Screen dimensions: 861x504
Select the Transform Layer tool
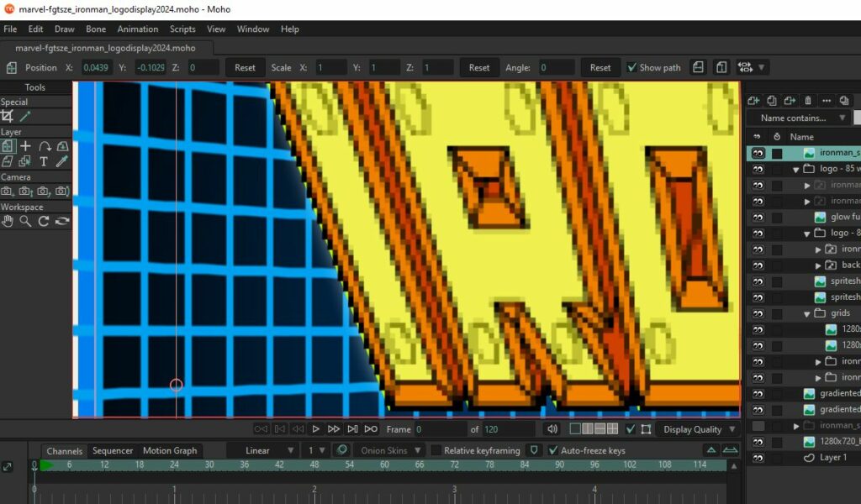(8, 145)
